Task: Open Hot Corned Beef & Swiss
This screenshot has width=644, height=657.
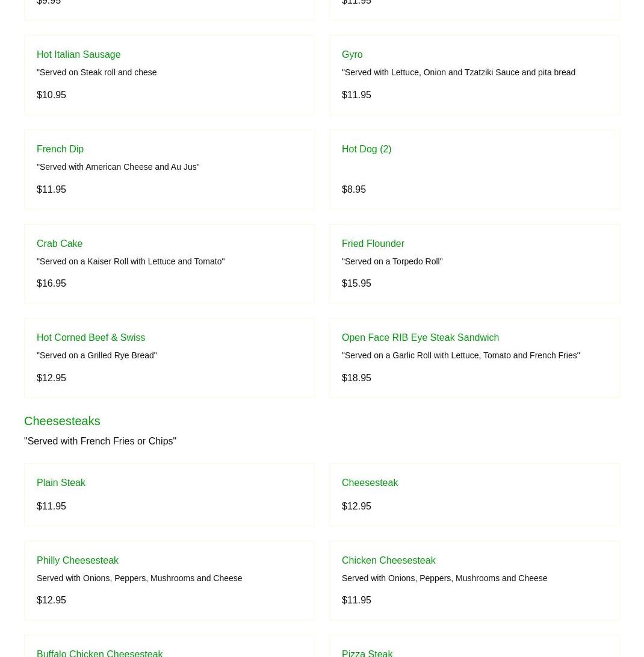Action: 91,338
